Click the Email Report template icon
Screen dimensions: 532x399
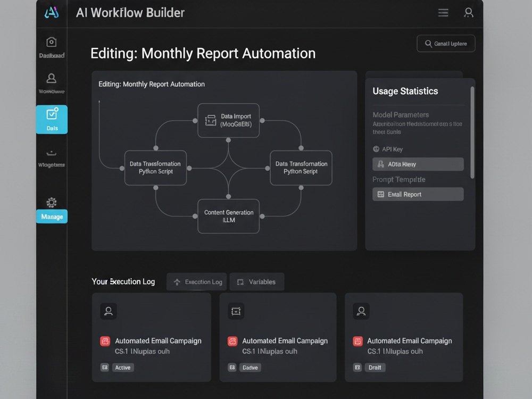(x=381, y=194)
